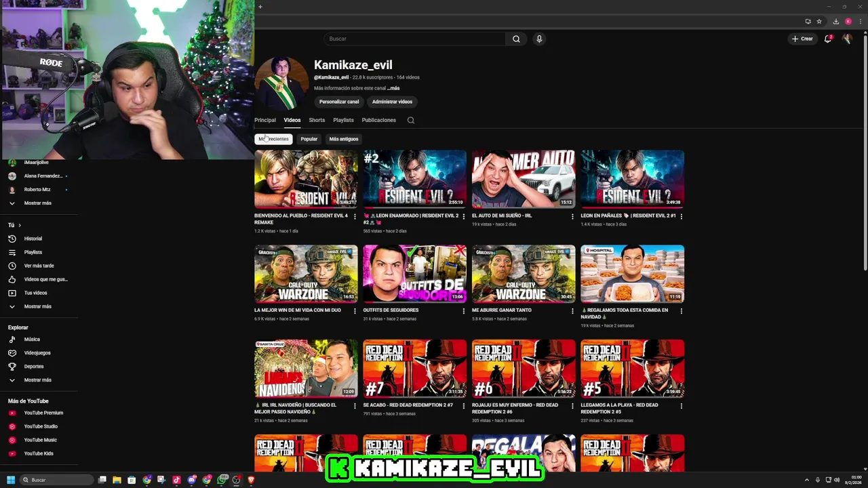Select the Videos channel tab
Screen dimensions: 868x488
click(x=292, y=120)
